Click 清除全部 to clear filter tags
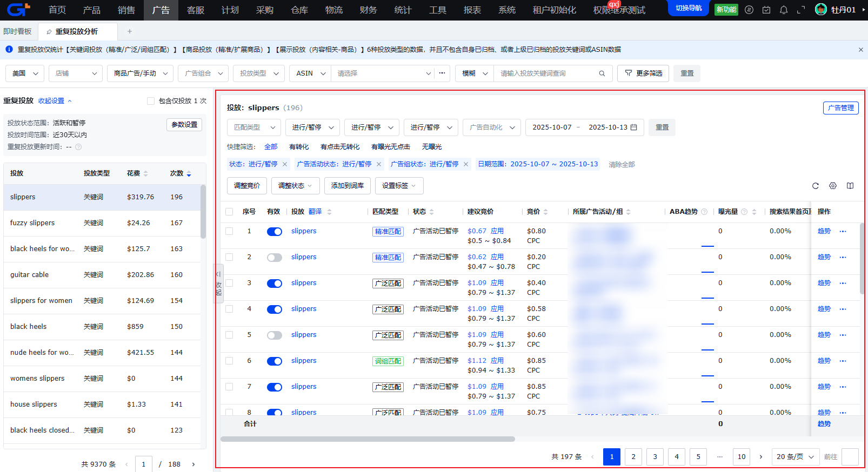 [x=622, y=165]
